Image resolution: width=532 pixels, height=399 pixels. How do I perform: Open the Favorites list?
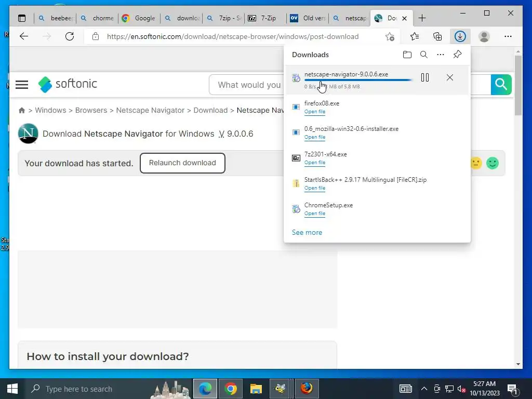point(414,36)
